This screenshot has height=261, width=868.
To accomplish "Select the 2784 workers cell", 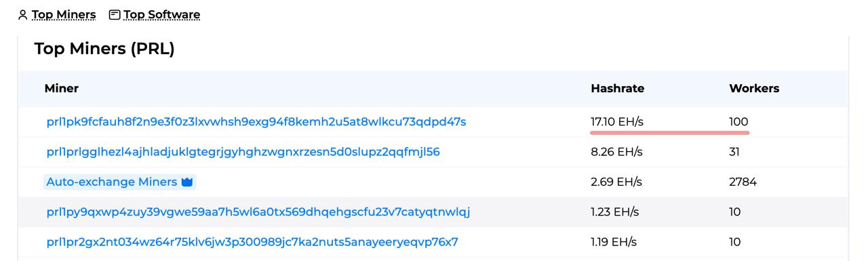I will [743, 182].
